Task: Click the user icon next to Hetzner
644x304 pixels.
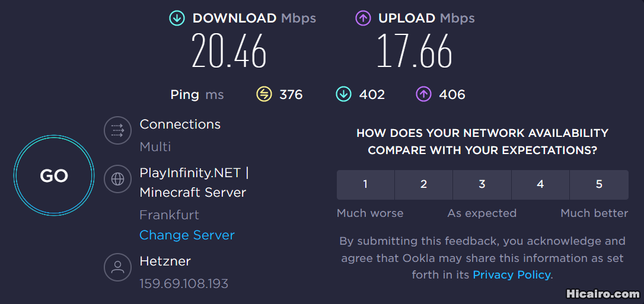Action: (117, 267)
